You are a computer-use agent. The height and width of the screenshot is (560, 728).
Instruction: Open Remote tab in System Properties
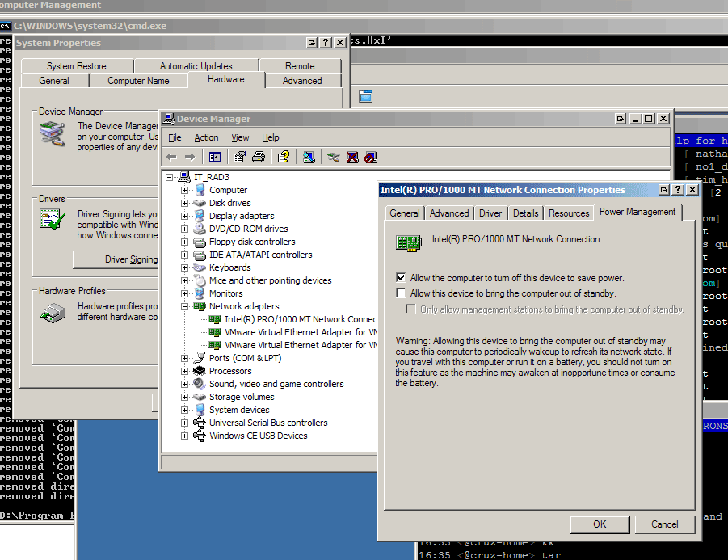[x=300, y=66]
